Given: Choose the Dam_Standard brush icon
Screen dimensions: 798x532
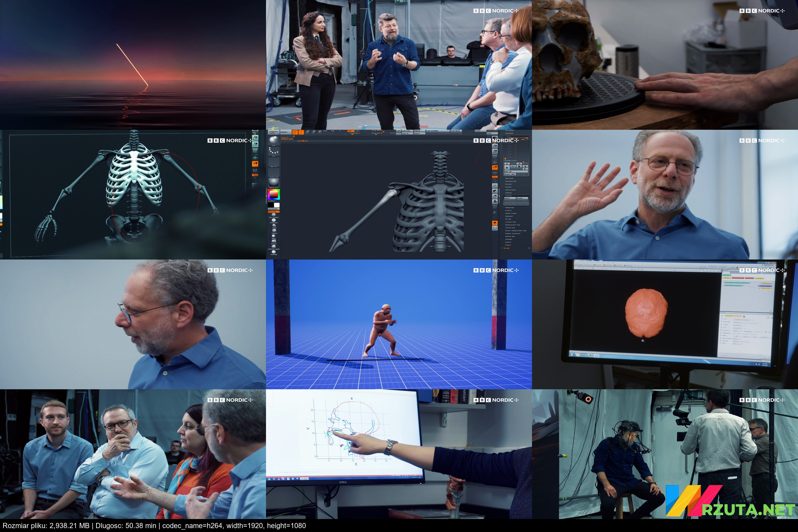Looking at the screenshot, I should (x=274, y=215).
